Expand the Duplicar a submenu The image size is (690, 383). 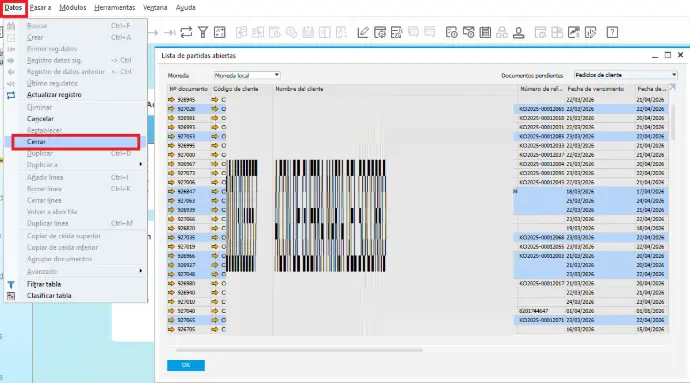tap(140, 165)
